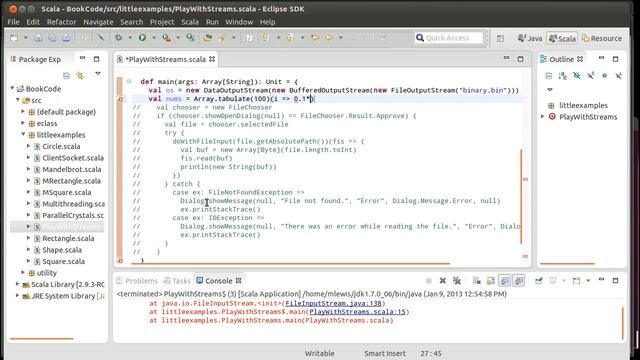Toggle Link with Editor in Package Explorer
Image resolution: width=640 pixels, height=360 pixels.
pyautogui.click(x=80, y=75)
